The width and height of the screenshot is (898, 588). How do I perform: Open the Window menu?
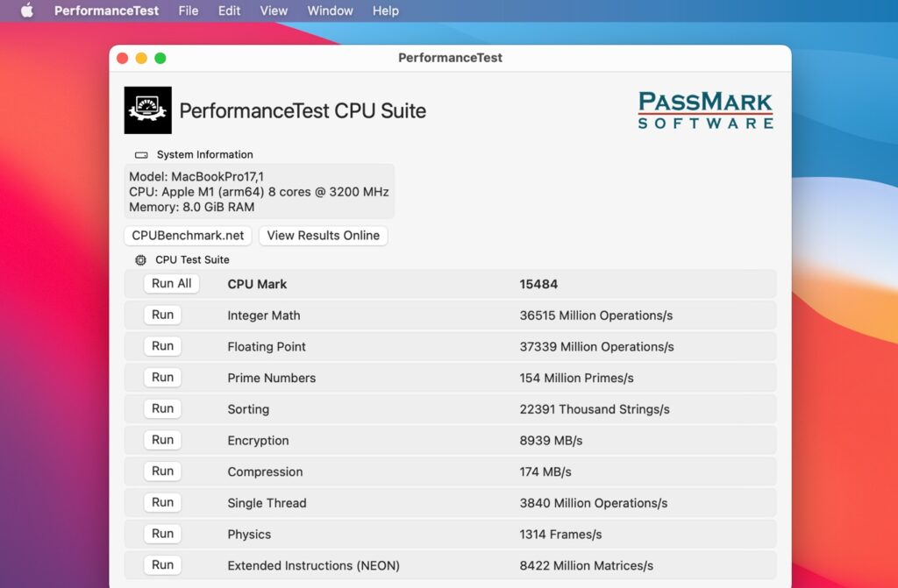coord(330,11)
